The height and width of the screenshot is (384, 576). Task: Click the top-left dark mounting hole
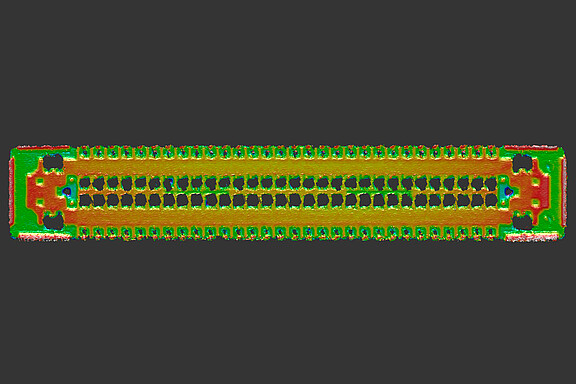point(53,162)
